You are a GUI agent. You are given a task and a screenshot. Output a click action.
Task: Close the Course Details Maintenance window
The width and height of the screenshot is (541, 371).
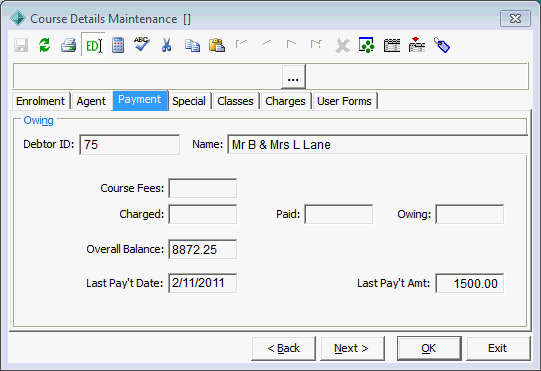point(515,19)
